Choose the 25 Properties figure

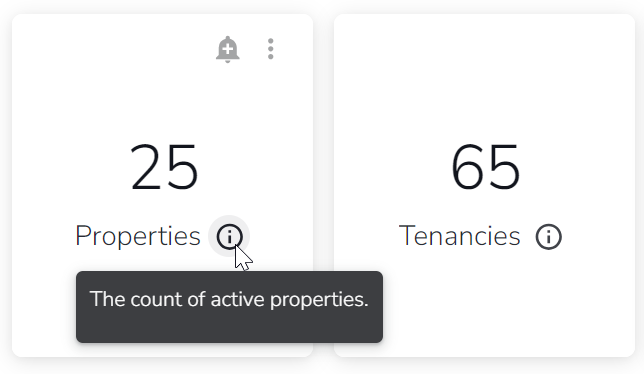point(164,167)
